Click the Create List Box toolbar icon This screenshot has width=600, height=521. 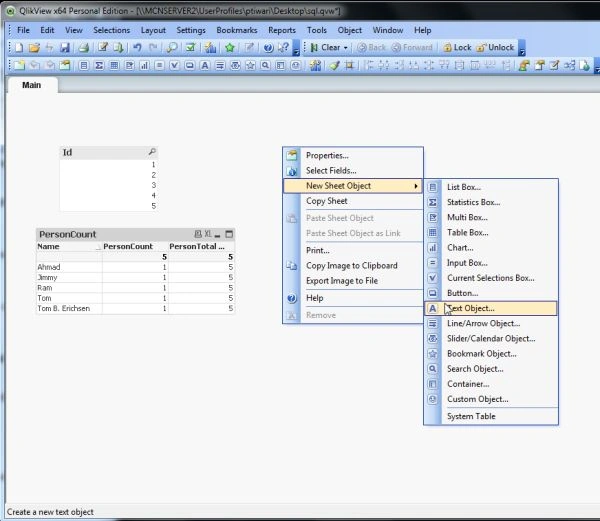click(83, 65)
